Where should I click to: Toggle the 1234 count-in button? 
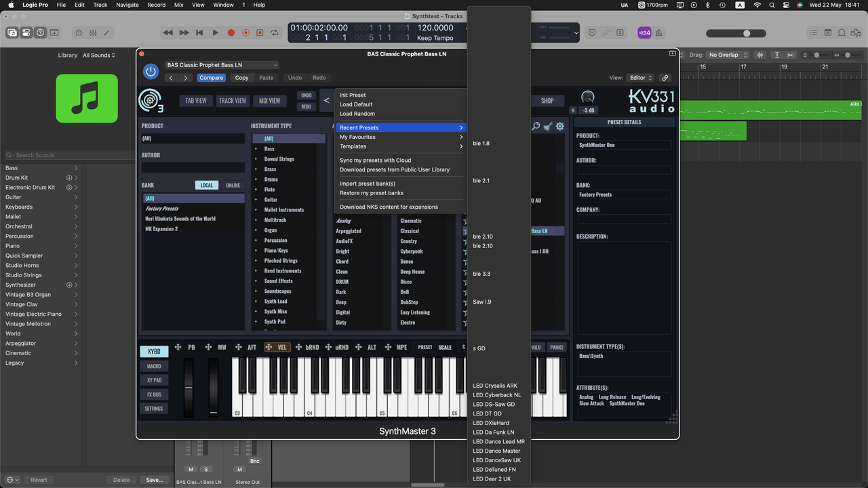tap(644, 33)
